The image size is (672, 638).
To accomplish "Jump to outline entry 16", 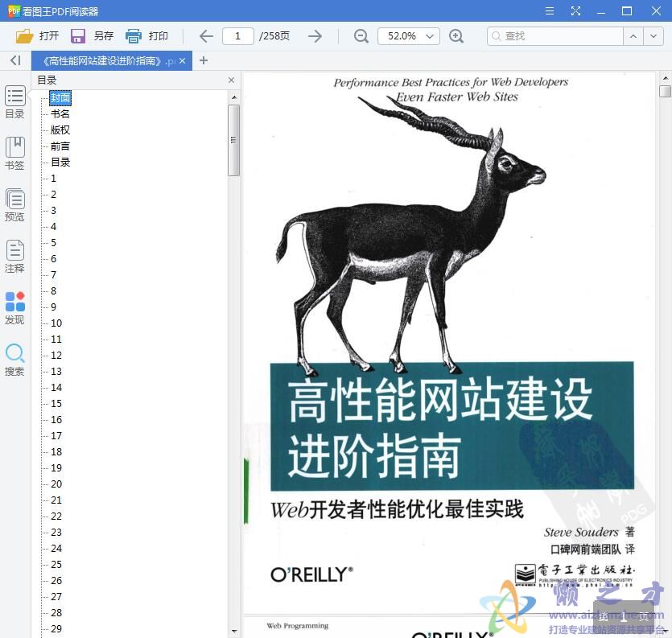I will pos(56,419).
